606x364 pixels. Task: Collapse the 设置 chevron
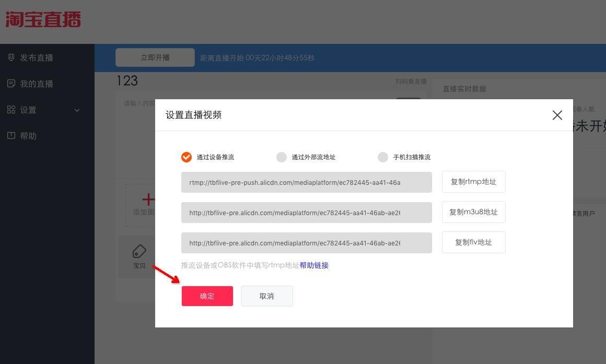tap(77, 110)
